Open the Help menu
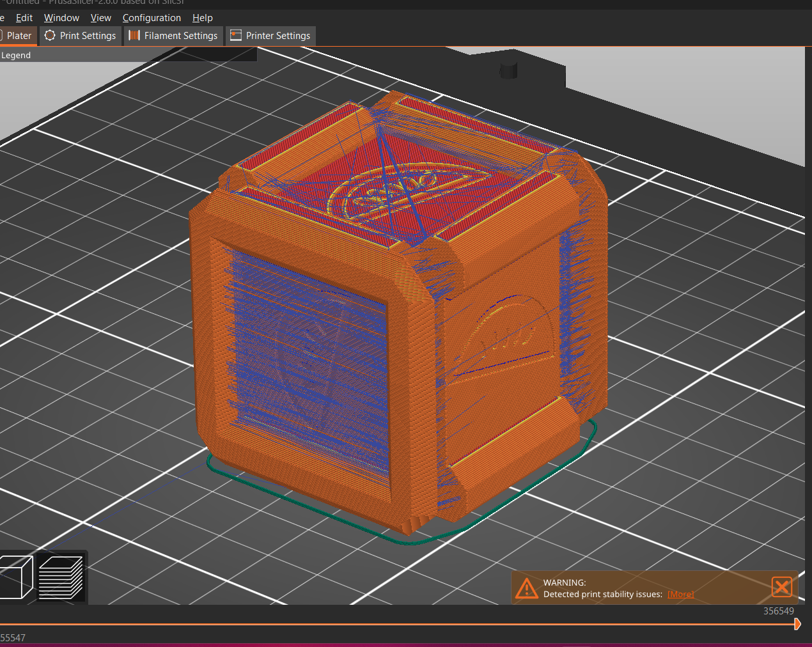 202,18
